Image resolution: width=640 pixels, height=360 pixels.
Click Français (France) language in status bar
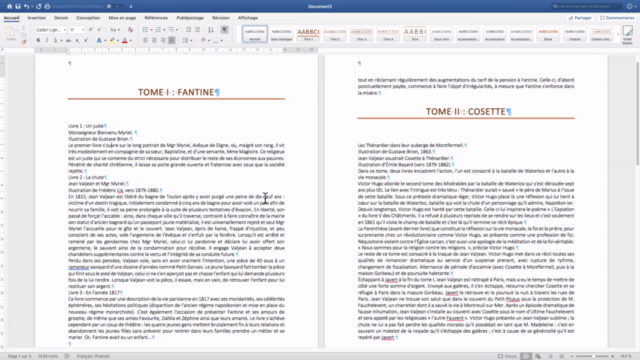93,356
